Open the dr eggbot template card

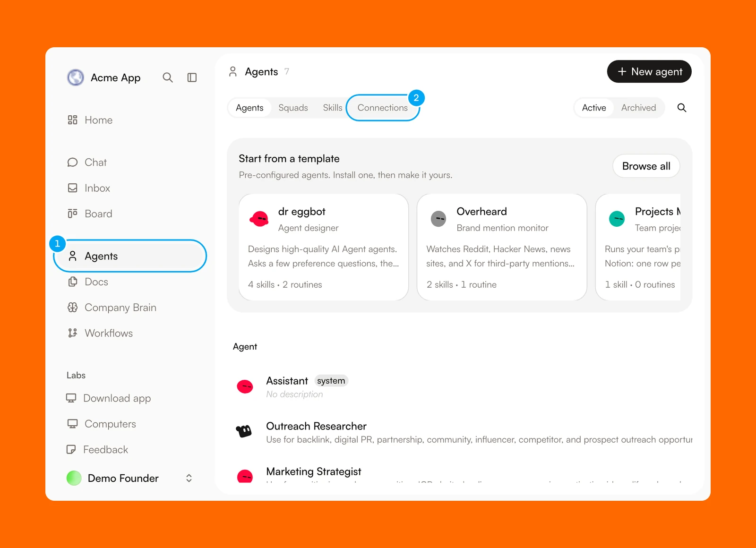click(324, 247)
